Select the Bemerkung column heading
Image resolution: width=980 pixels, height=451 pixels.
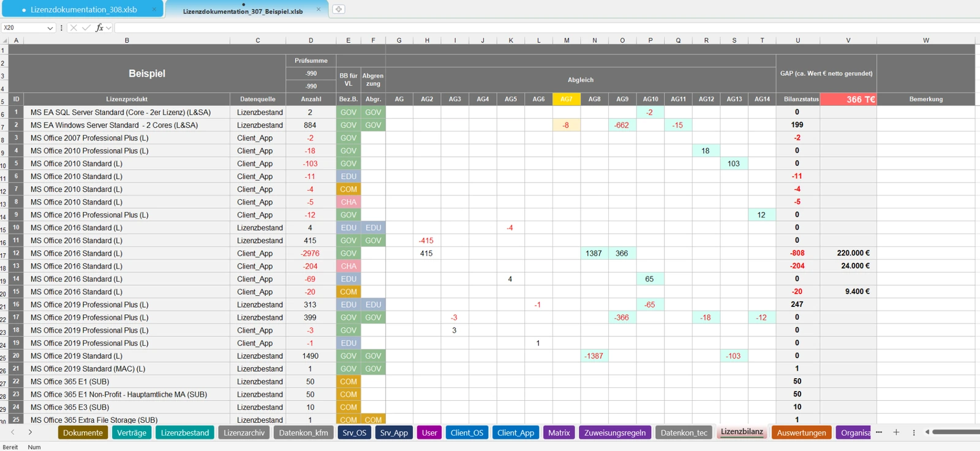[x=925, y=99]
